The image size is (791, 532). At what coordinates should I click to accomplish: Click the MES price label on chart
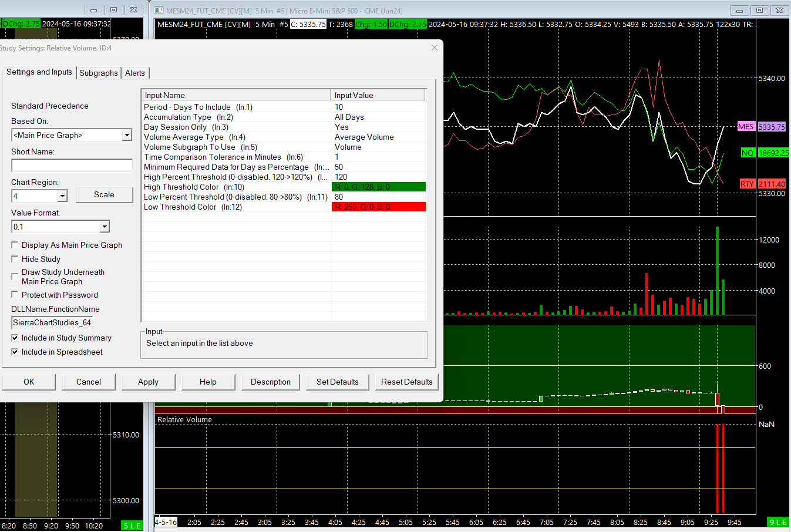point(771,127)
